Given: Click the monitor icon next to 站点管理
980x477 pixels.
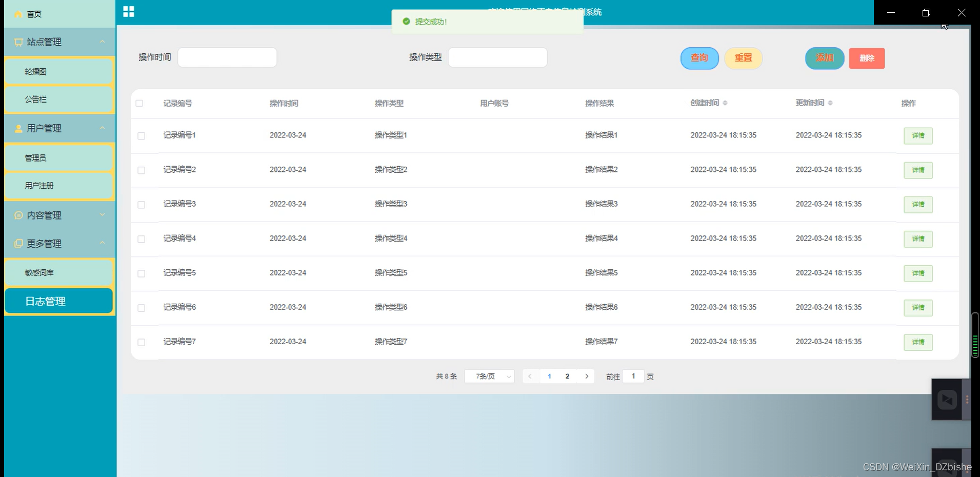Looking at the screenshot, I should pyautogui.click(x=17, y=42).
